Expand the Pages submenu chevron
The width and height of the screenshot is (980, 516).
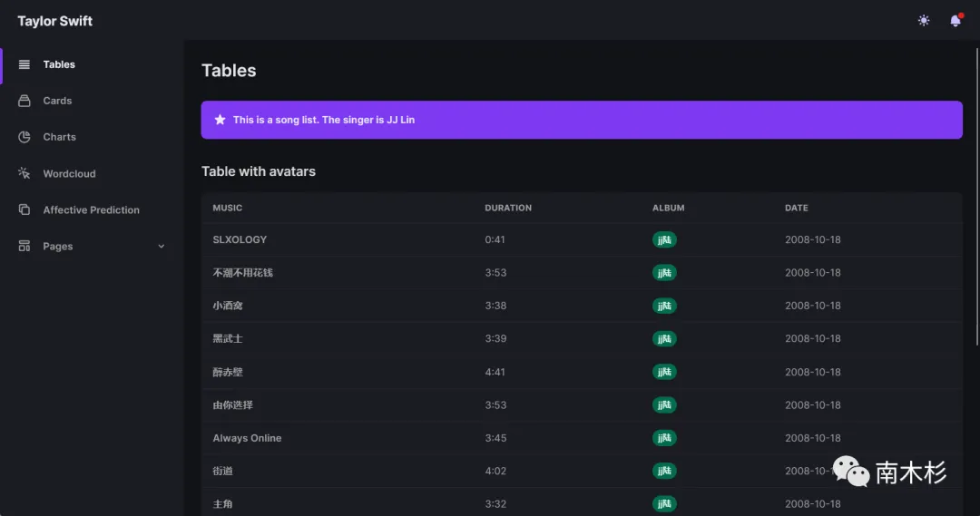point(162,246)
